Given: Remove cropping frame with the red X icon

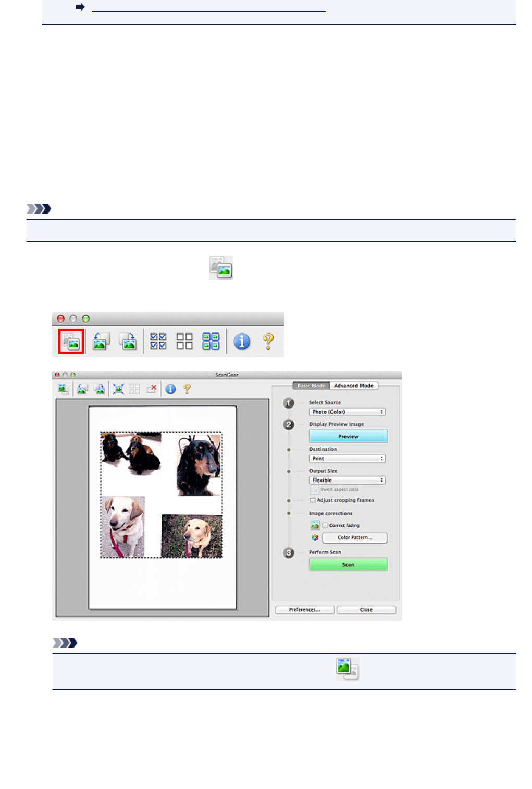Looking at the screenshot, I should click(x=152, y=389).
